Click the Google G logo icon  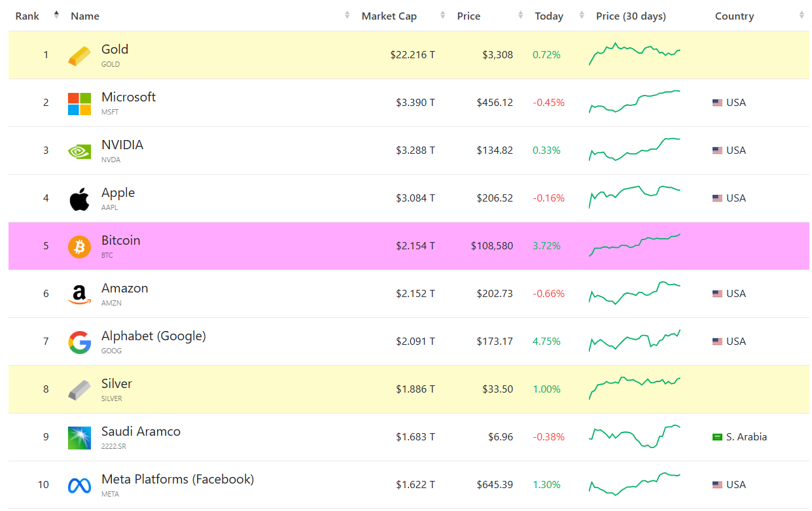click(79, 342)
